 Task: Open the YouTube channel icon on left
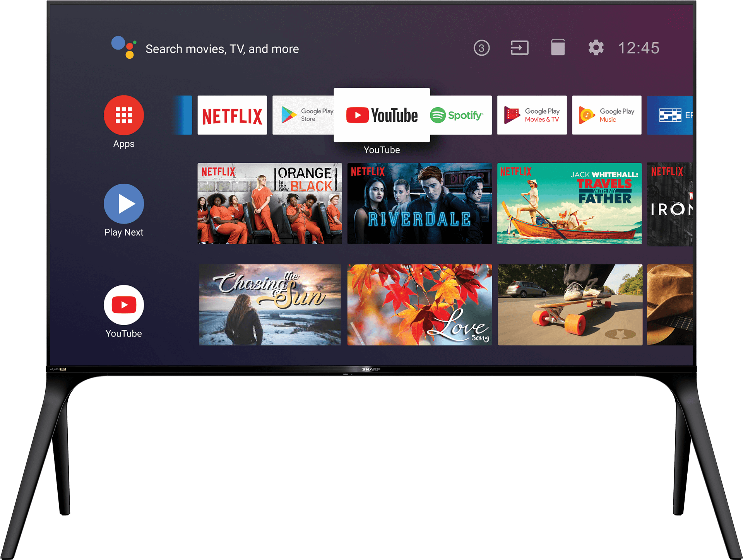[x=124, y=305]
